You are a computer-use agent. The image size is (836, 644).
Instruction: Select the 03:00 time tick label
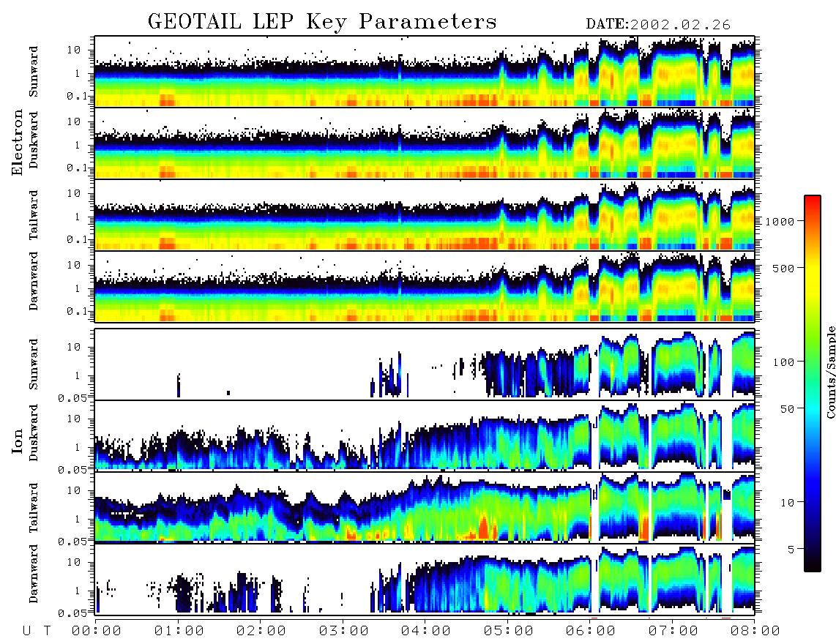point(344,631)
